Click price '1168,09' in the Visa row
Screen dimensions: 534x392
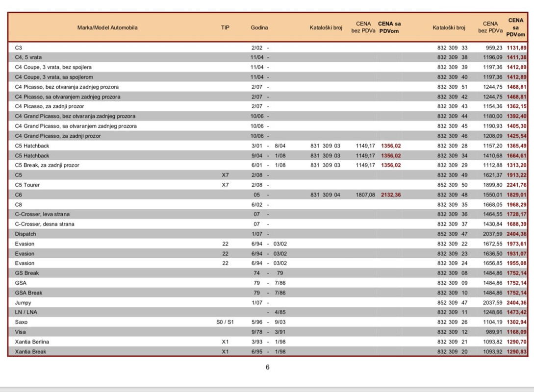(516, 332)
